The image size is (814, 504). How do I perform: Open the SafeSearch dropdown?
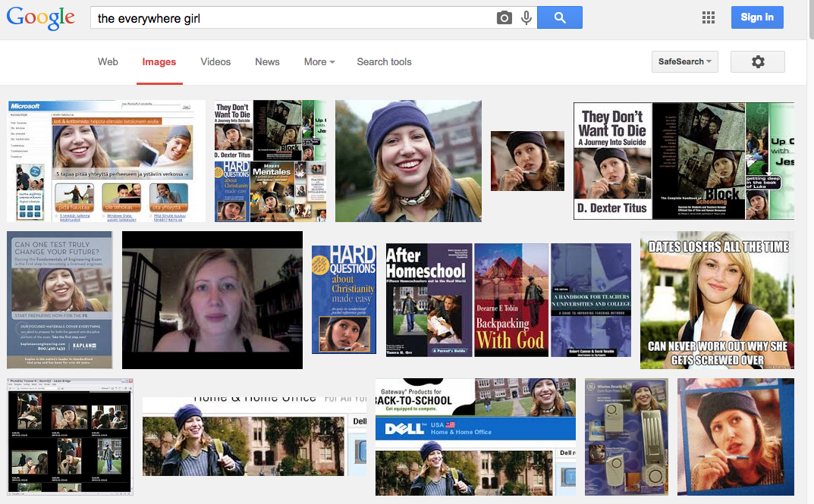(x=685, y=61)
